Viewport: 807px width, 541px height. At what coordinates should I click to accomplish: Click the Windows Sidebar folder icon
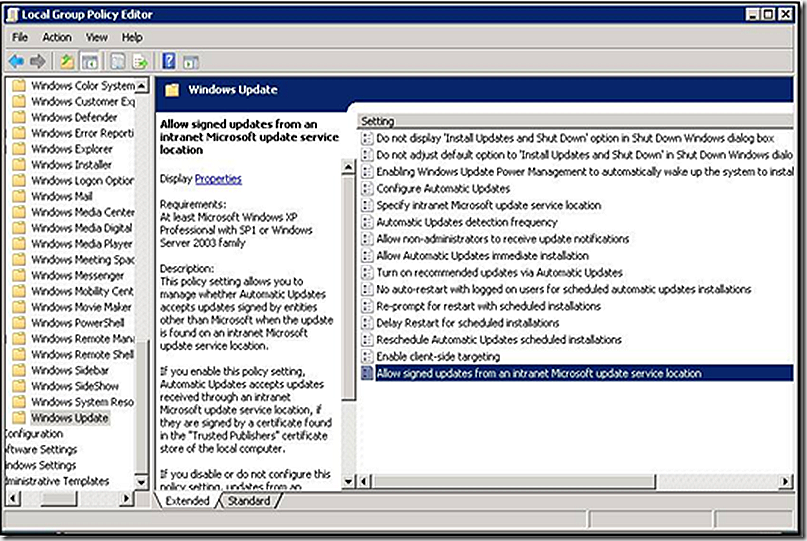point(19,370)
